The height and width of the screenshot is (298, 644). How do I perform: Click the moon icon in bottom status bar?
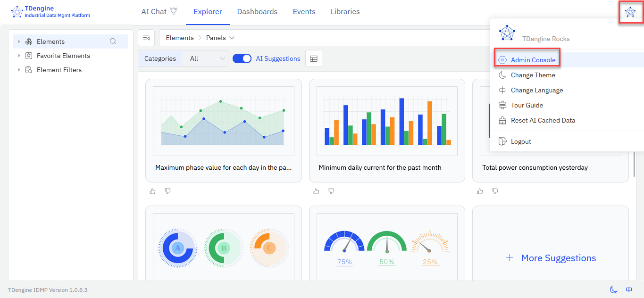tap(613, 290)
